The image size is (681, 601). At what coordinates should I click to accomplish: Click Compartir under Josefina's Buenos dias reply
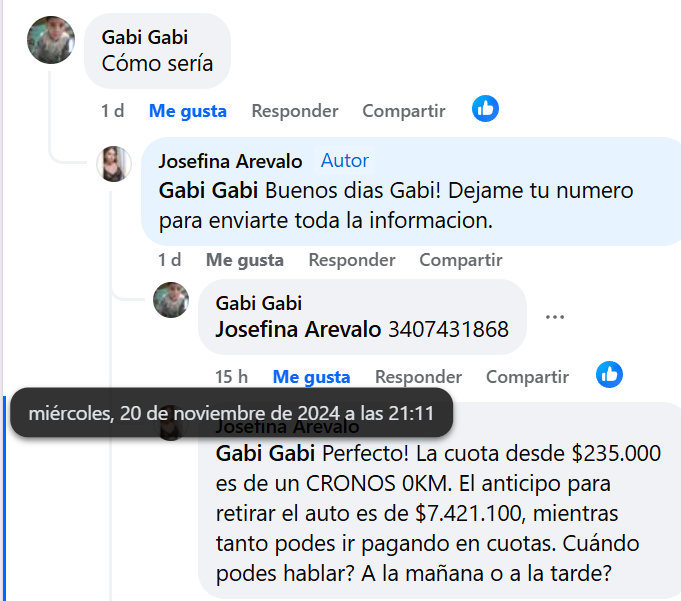pyautogui.click(x=461, y=260)
